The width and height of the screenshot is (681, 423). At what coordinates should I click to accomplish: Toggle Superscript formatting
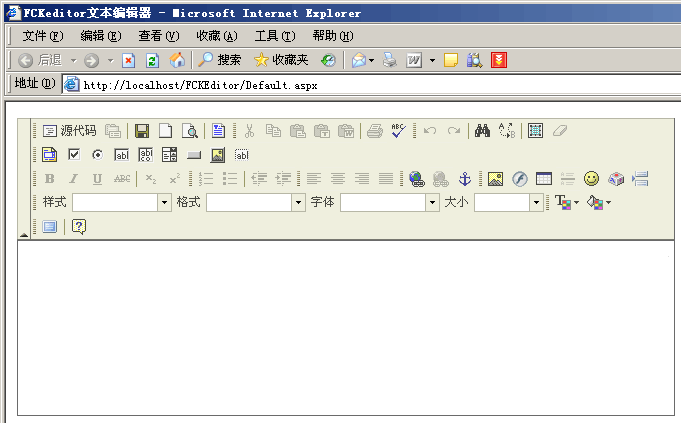(x=175, y=179)
